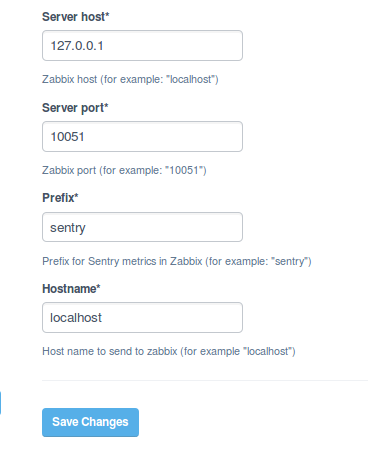Click the 127.0.0.1 value text
The height and width of the screenshot is (458, 368).
coord(77,46)
